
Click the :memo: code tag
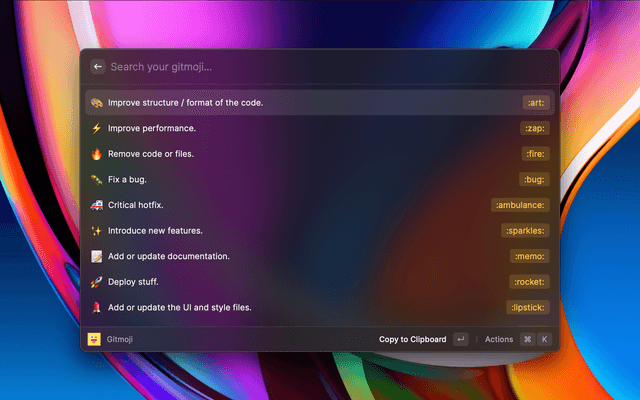pos(529,256)
